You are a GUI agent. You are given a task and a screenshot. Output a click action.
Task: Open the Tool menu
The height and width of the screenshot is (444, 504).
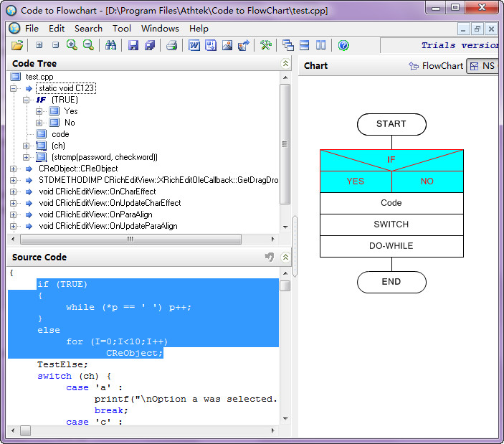pyautogui.click(x=121, y=29)
